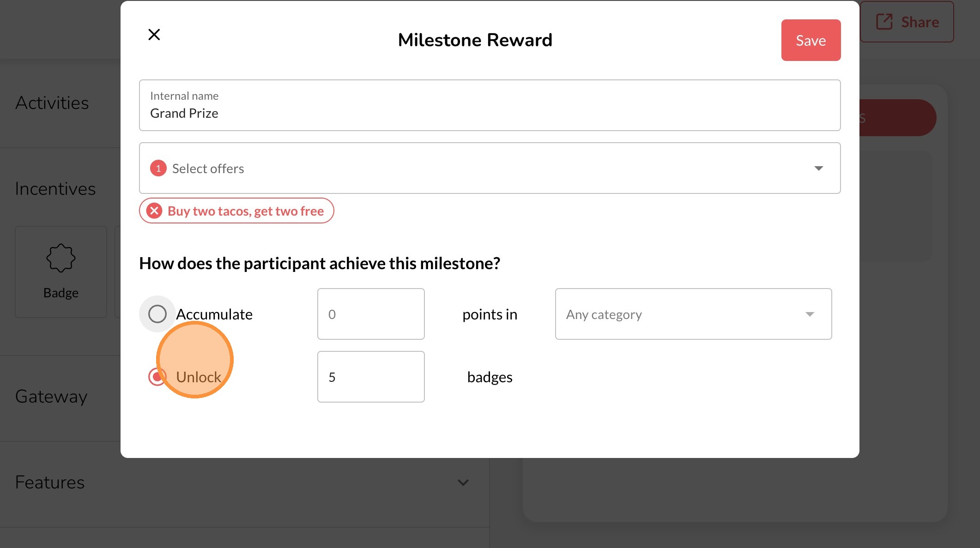Click the Features section heading
This screenshot has width=980, height=548.
click(x=50, y=482)
